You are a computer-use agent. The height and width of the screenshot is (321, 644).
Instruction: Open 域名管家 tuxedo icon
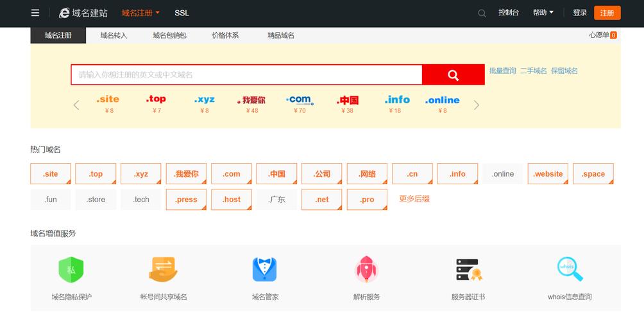tap(264, 270)
